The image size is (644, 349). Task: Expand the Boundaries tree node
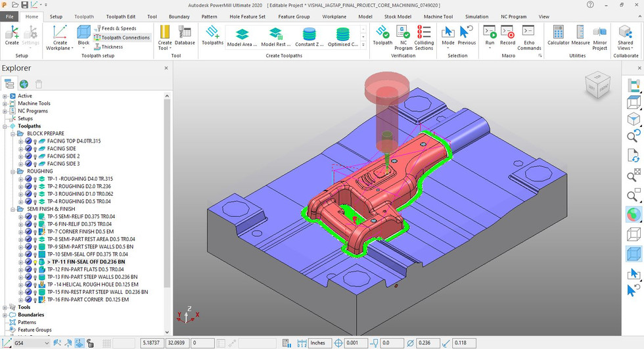coord(5,315)
